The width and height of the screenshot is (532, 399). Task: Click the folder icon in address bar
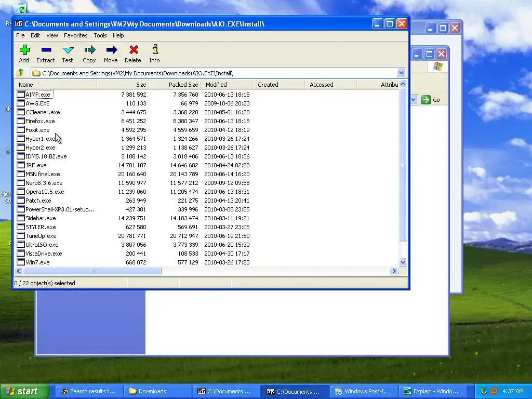[37, 73]
